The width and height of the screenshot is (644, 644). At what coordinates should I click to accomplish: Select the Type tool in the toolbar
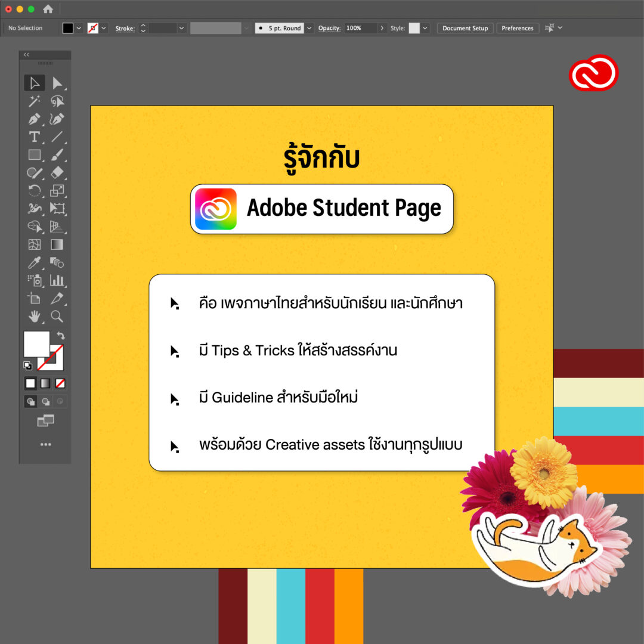coord(35,137)
